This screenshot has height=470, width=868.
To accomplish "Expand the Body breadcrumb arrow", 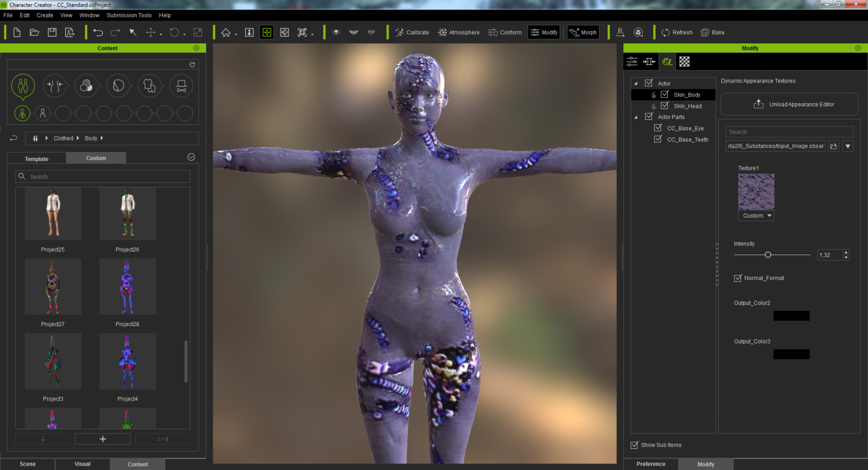I will (101, 138).
